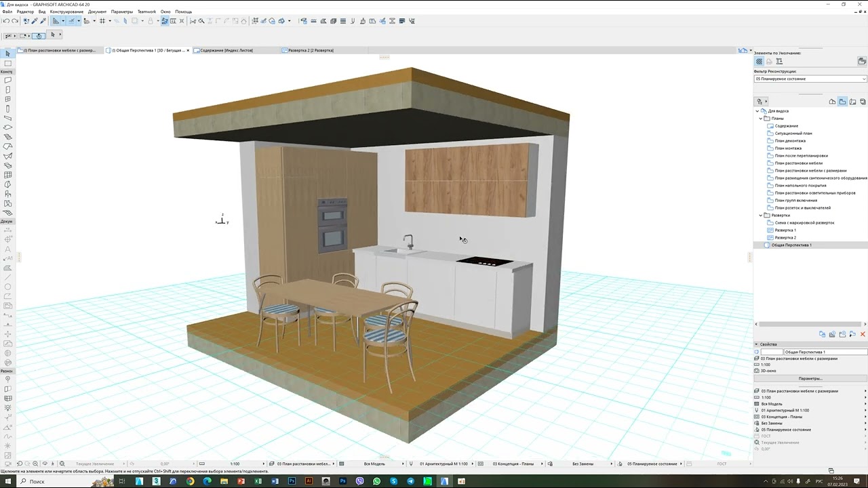Collapse the Свойства panel section
The image size is (868, 488).
point(756,344)
